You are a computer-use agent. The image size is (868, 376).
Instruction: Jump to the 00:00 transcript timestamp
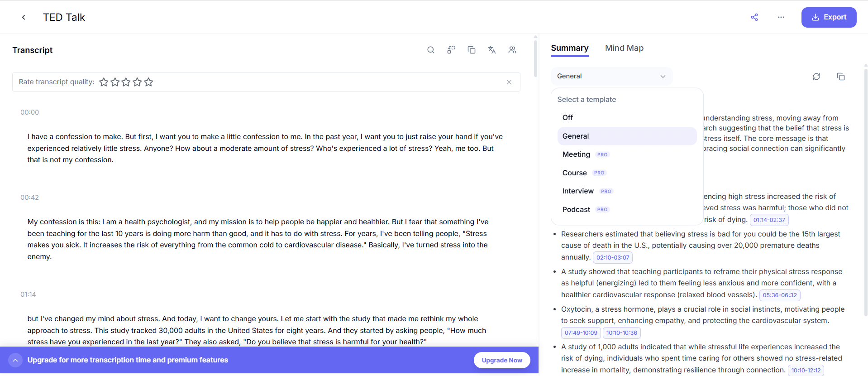point(29,112)
